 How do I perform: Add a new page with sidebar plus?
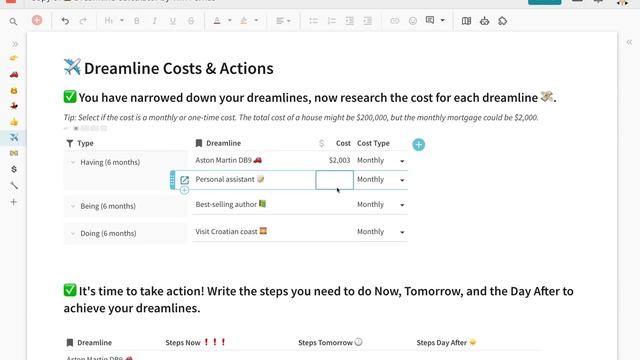point(14,202)
